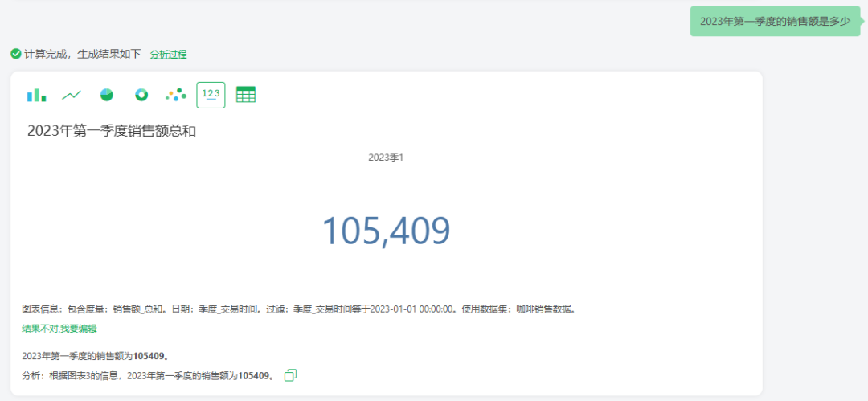Copy the analysis text via copy icon
The width and height of the screenshot is (868, 401).
pyautogui.click(x=290, y=375)
